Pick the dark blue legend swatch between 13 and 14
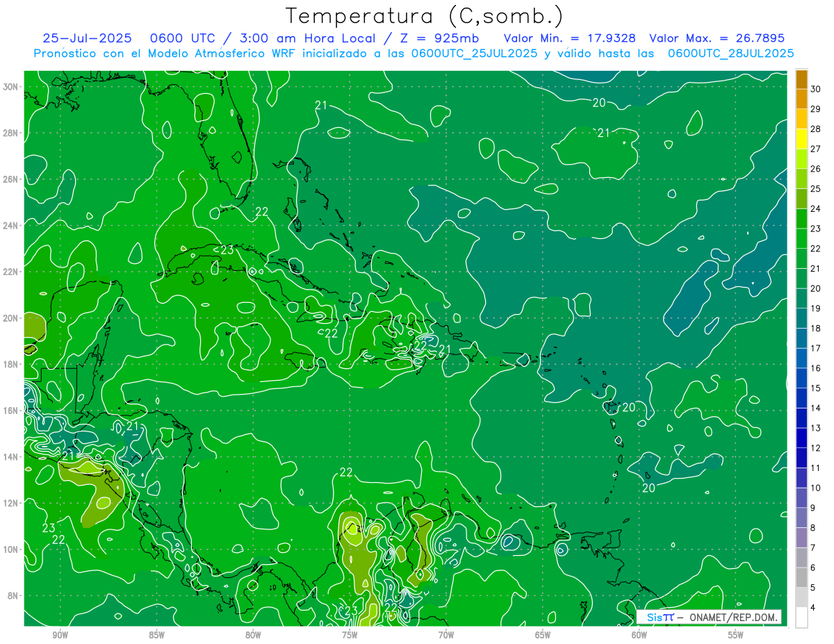The height and width of the screenshot is (644, 834). [x=801, y=418]
